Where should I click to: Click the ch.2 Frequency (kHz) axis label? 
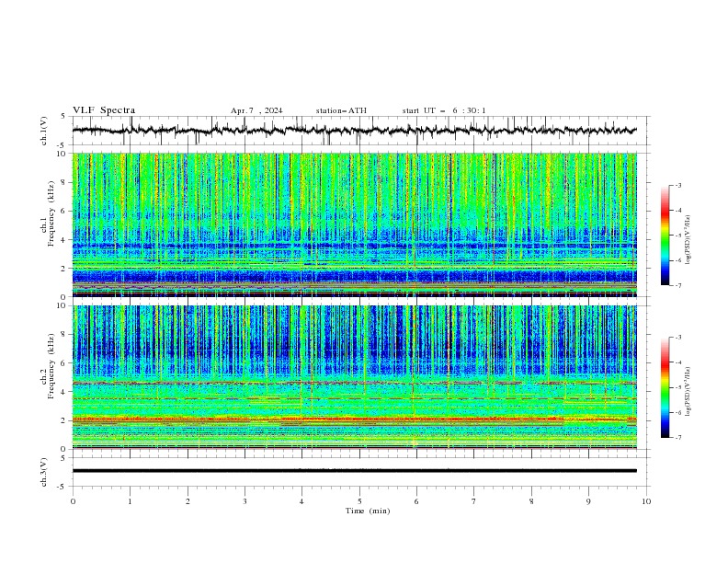click(x=48, y=366)
